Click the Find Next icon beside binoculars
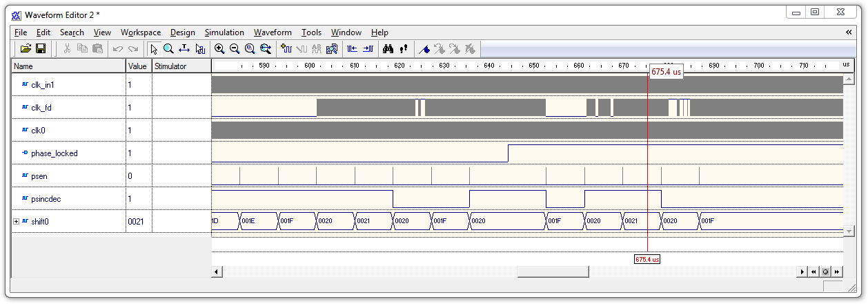Screen dimensions: 868x304 (403, 49)
